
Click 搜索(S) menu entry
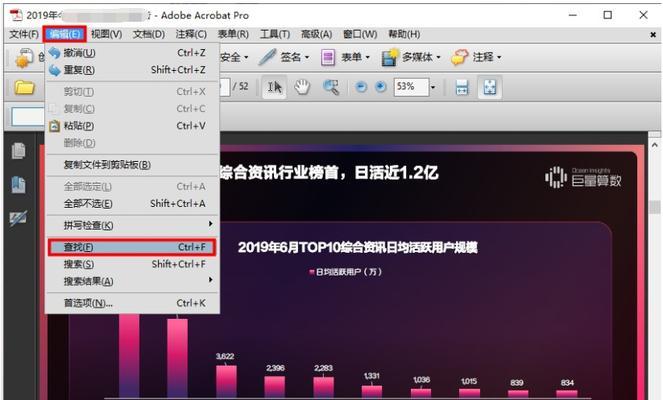[x=132, y=264]
